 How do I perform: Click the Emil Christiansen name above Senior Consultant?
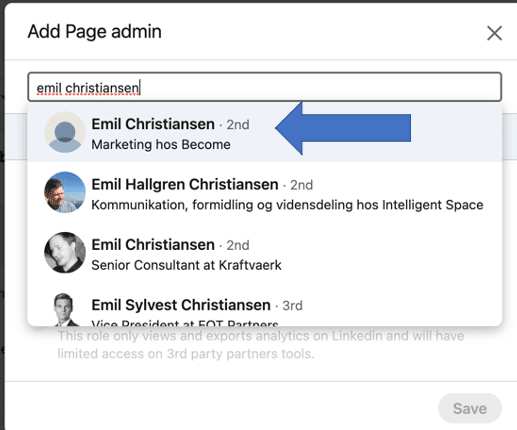(153, 245)
